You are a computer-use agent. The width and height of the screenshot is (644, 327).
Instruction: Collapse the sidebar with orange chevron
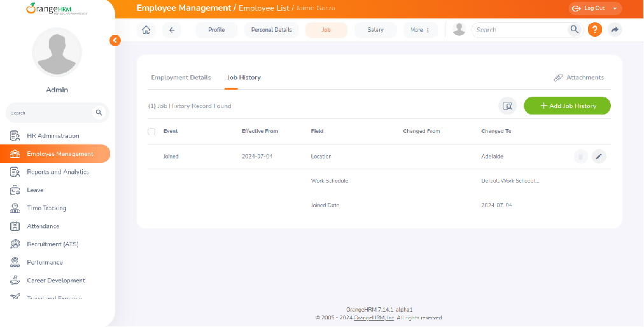coord(115,40)
